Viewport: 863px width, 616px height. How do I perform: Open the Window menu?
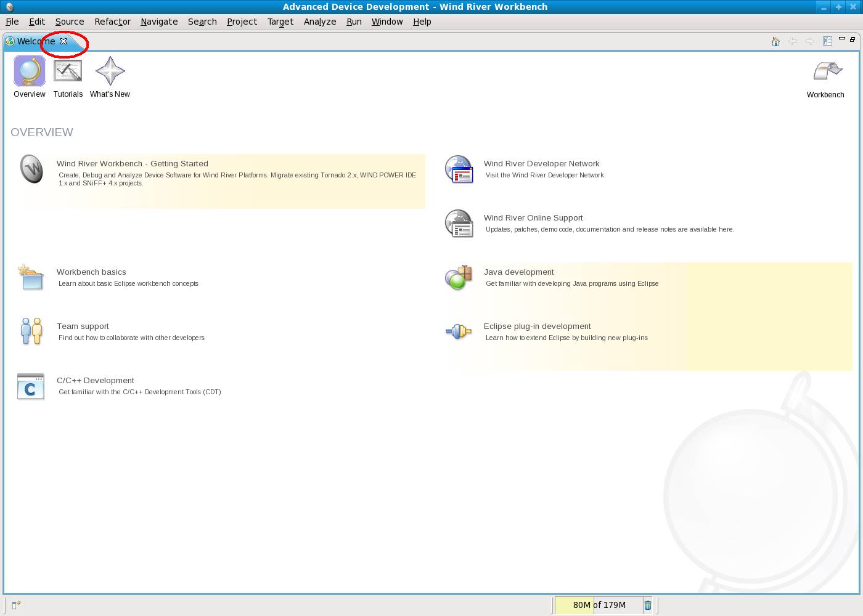[x=387, y=22]
